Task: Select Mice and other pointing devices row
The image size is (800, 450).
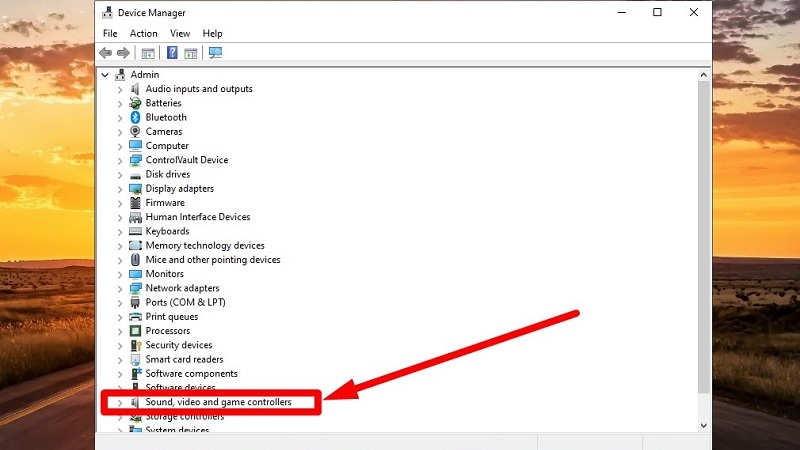Action: point(213,260)
